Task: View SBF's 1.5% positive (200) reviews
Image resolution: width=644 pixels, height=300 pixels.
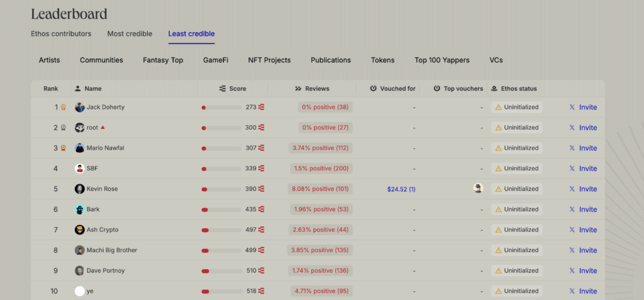Action: click(x=321, y=169)
